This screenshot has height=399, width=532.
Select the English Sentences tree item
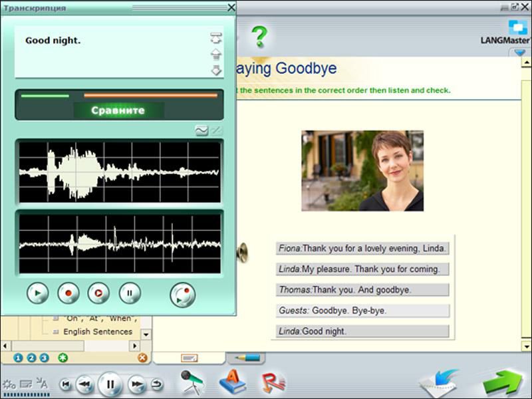97,331
